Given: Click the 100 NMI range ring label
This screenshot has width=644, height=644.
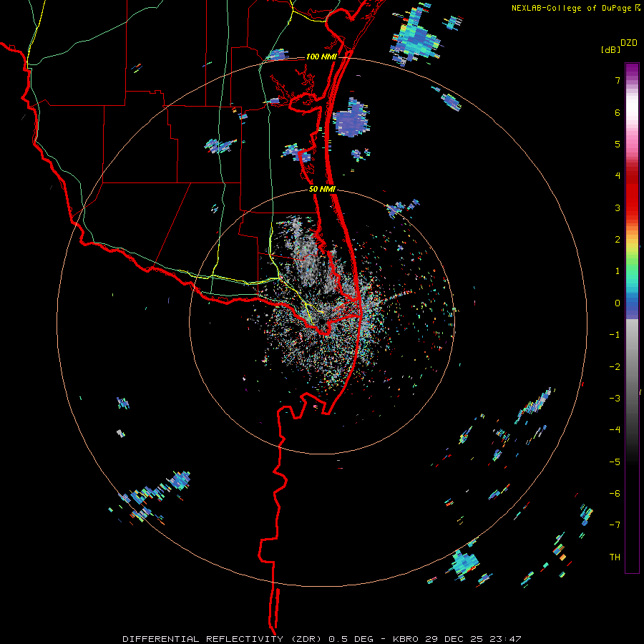Looking at the screenshot, I should coord(321,57).
